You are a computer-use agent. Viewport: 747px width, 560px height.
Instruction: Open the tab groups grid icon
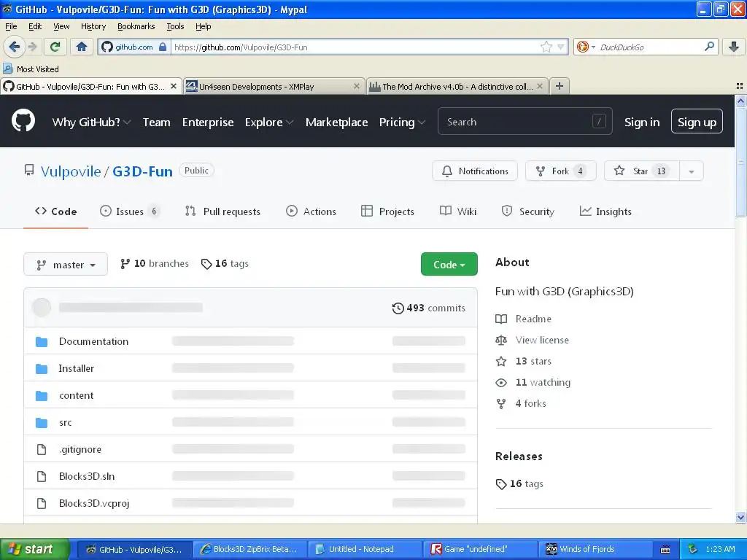(x=740, y=86)
